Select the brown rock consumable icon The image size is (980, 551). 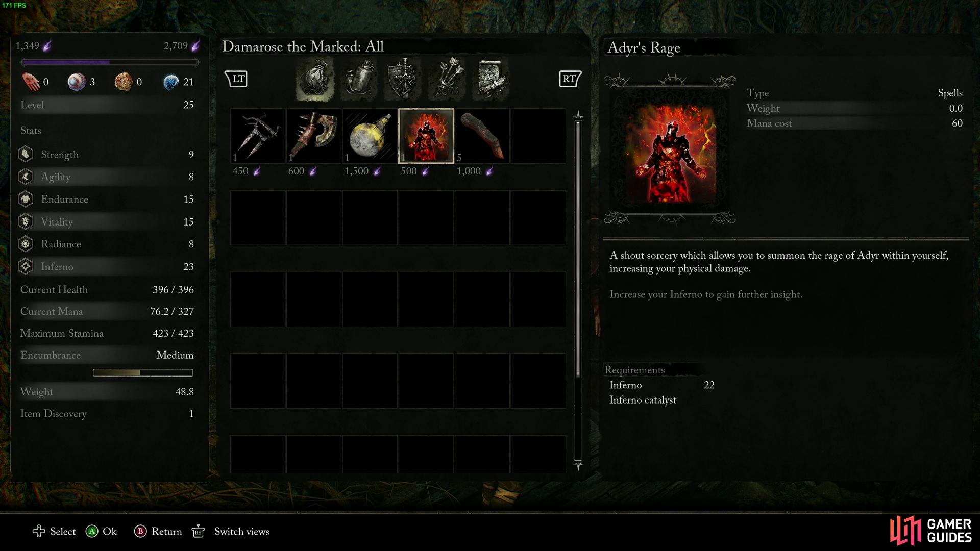482,135
